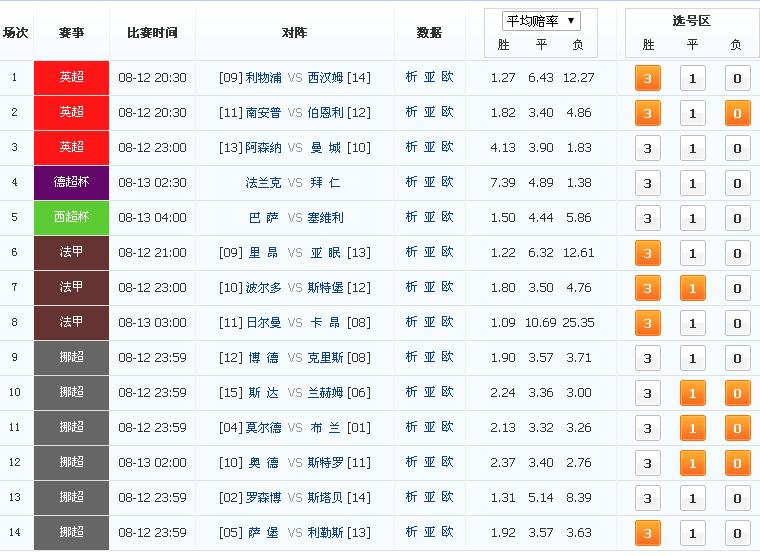Image resolution: width=760 pixels, height=556 pixels.
Task: Toggle draw 1 for 博德 vs 克里斯
Action: 693,358
